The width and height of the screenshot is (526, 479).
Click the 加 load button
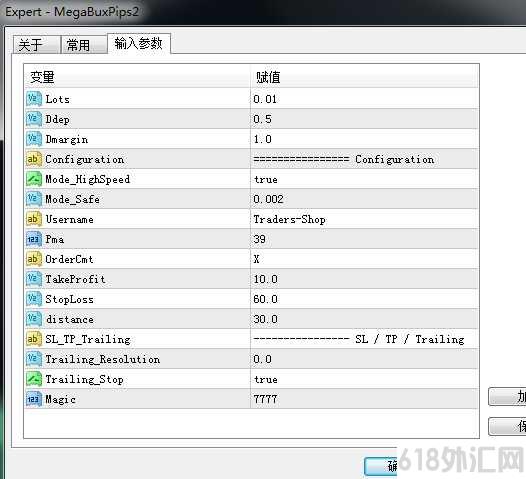[507, 396]
